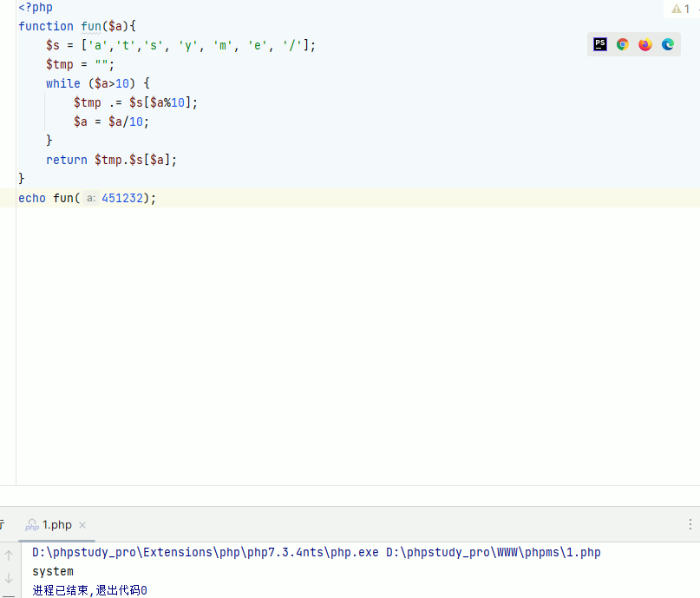
Task: Click the '$tmp .= $s[$a%10];' line
Action: 135,102
